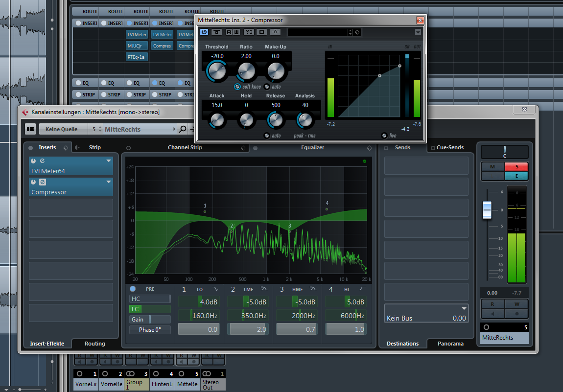Click the E edit channel button

point(516,176)
